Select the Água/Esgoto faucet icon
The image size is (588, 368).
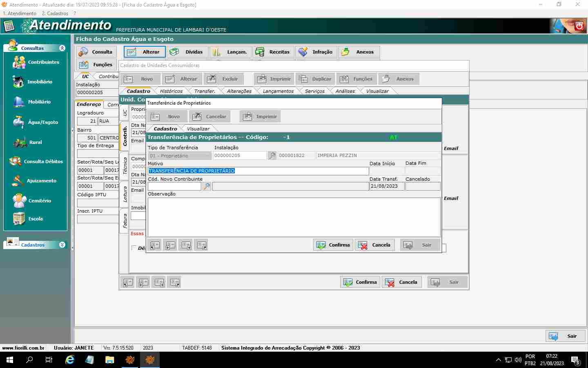point(19,122)
